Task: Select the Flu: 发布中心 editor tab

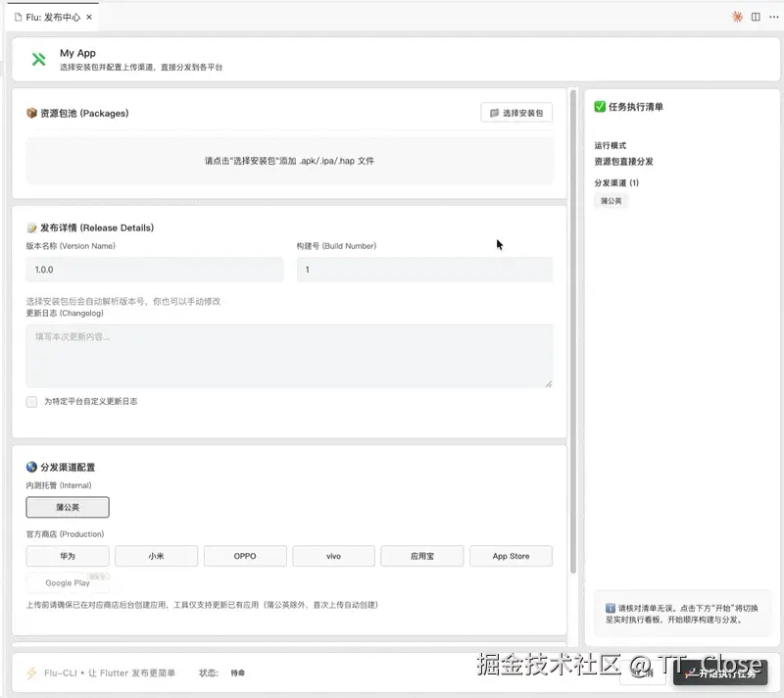Action: [x=53, y=17]
